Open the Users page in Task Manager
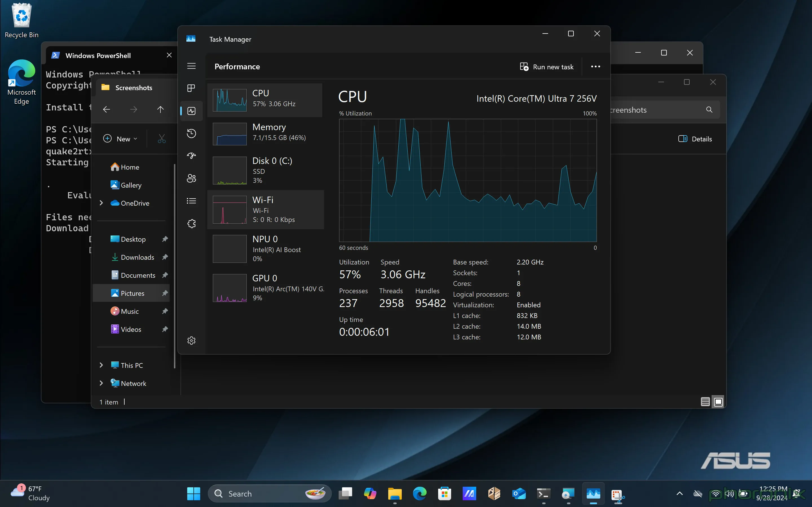Image resolution: width=812 pixels, height=507 pixels. click(x=191, y=178)
